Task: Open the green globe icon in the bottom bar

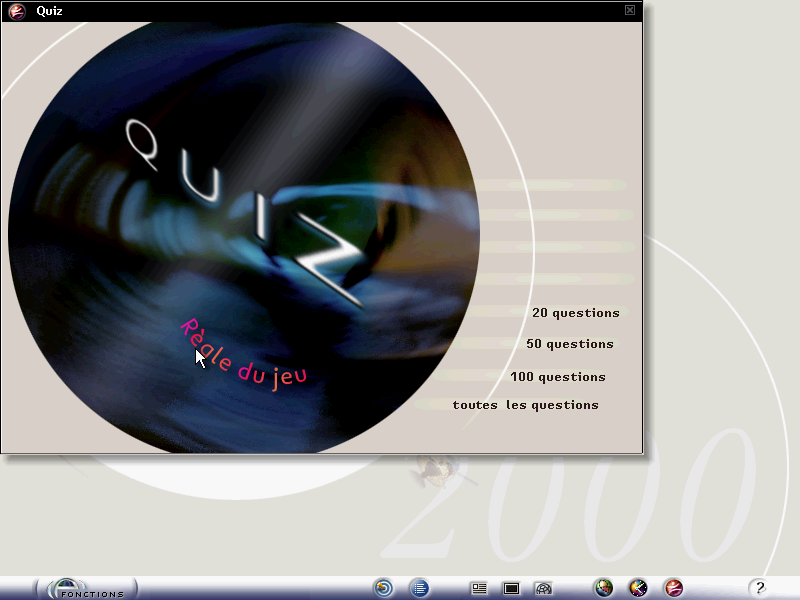Action: pos(604,588)
